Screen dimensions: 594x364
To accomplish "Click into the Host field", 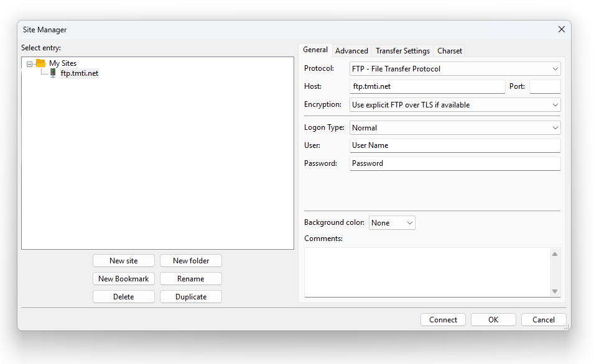I will coord(427,86).
